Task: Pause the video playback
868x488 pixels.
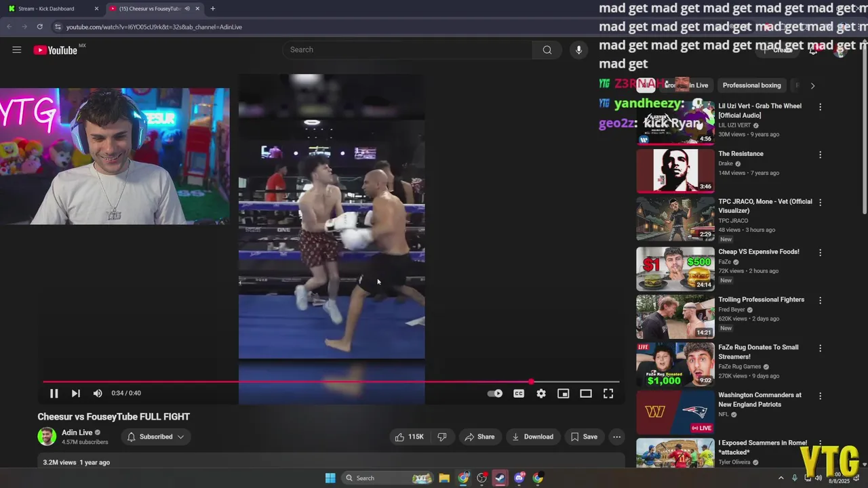Action: pos(54,393)
